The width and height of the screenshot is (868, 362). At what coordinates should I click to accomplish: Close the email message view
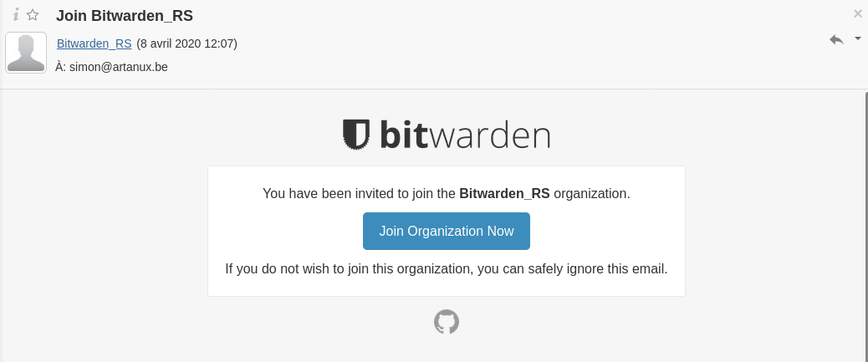click(x=857, y=13)
